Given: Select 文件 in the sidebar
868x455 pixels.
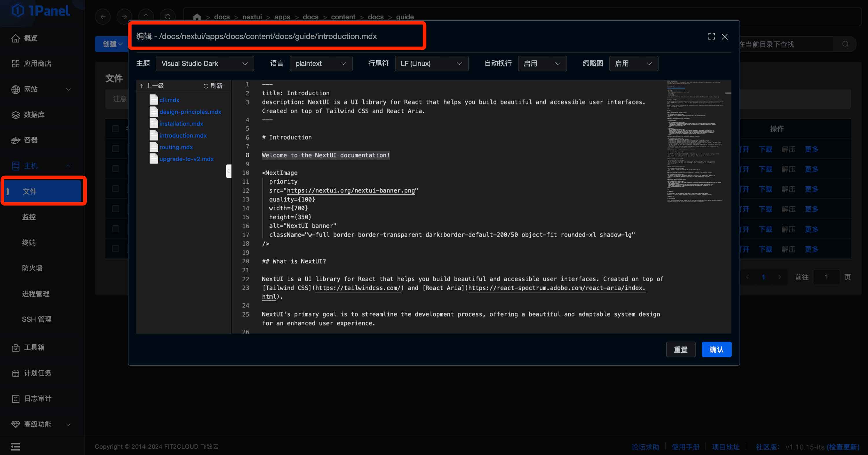Looking at the screenshot, I should pyautogui.click(x=42, y=191).
